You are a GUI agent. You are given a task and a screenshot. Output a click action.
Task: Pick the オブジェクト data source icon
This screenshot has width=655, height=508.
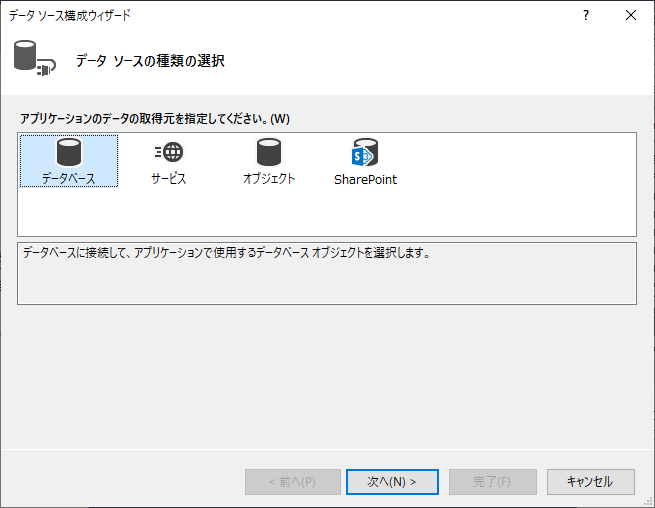pyautogui.click(x=269, y=153)
